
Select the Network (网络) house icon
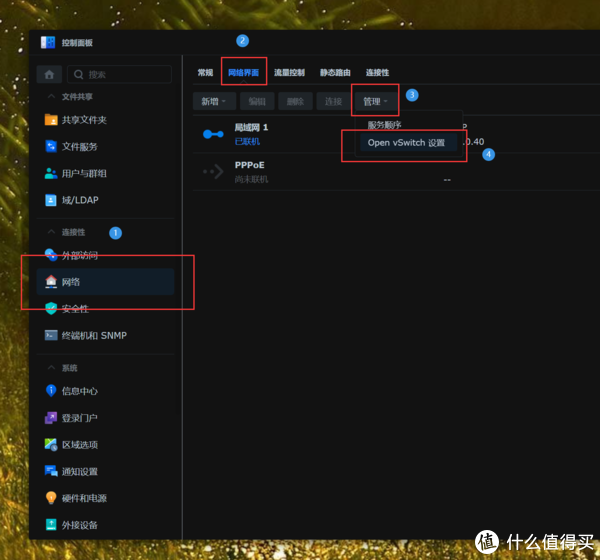[51, 282]
